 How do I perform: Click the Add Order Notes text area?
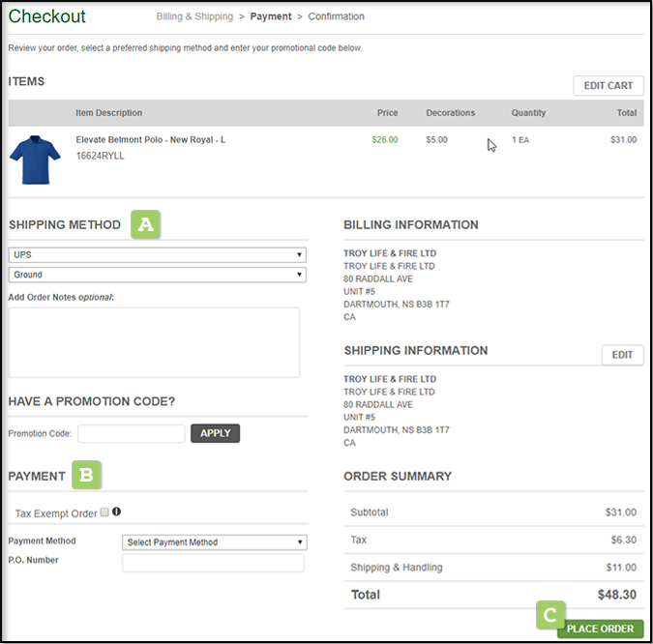tap(154, 342)
